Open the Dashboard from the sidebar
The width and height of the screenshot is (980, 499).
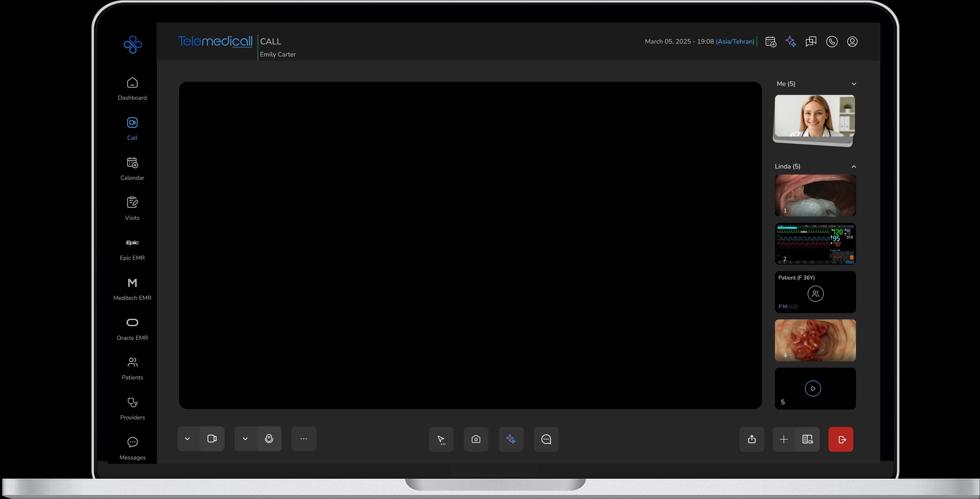[132, 89]
